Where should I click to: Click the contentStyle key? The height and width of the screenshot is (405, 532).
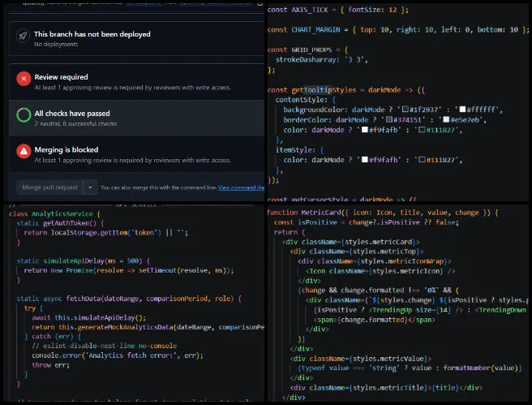coord(302,100)
